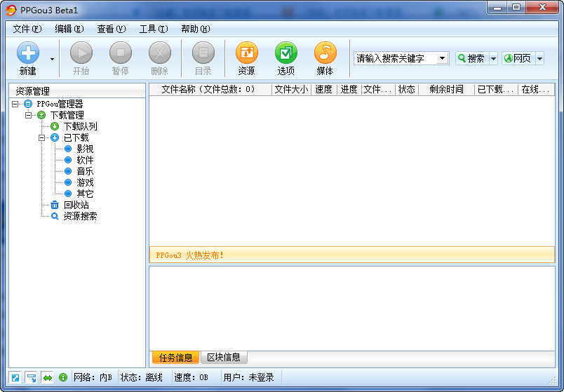
Task: Select 已下载 in the tree
Action: coord(76,137)
